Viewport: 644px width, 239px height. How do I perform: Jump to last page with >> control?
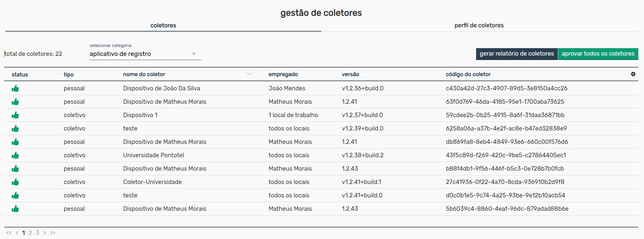click(53, 233)
